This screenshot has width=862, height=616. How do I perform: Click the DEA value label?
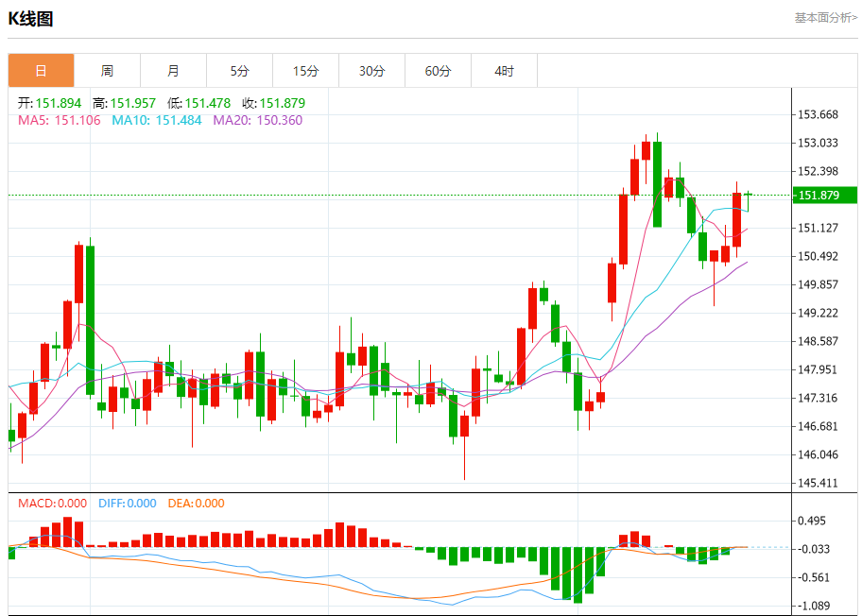pos(196,504)
